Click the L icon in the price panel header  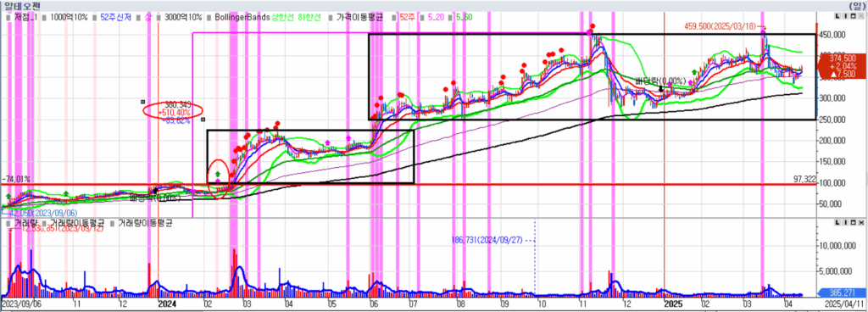[x=837, y=16]
